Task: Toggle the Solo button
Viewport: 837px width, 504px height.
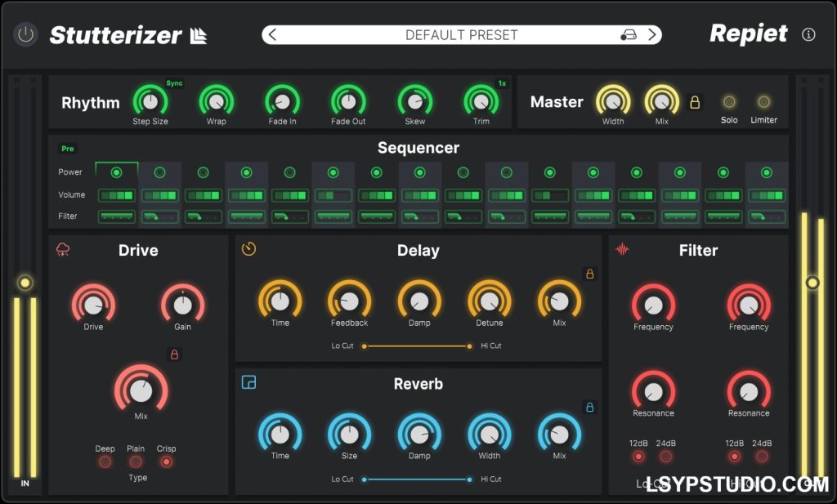Action: [x=729, y=101]
